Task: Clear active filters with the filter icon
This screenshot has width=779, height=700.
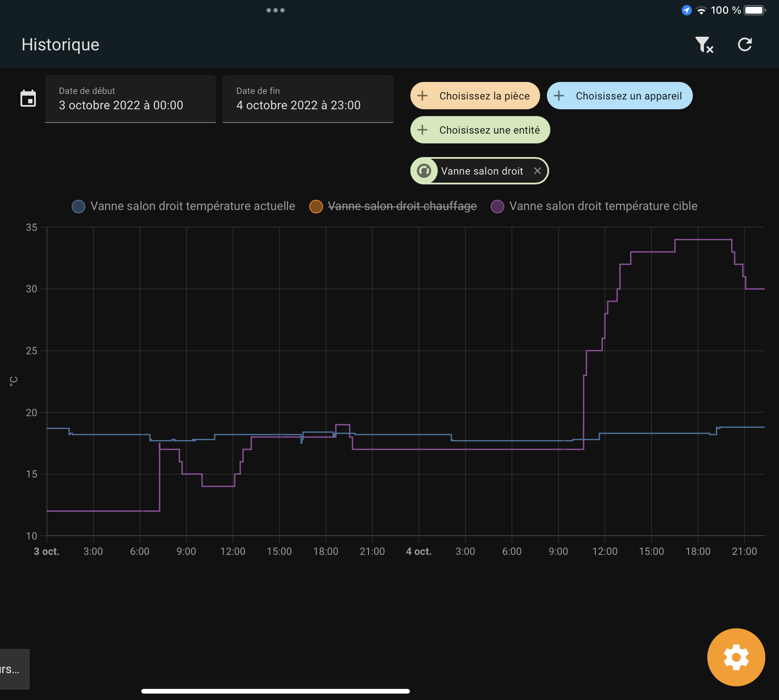Action: point(704,44)
